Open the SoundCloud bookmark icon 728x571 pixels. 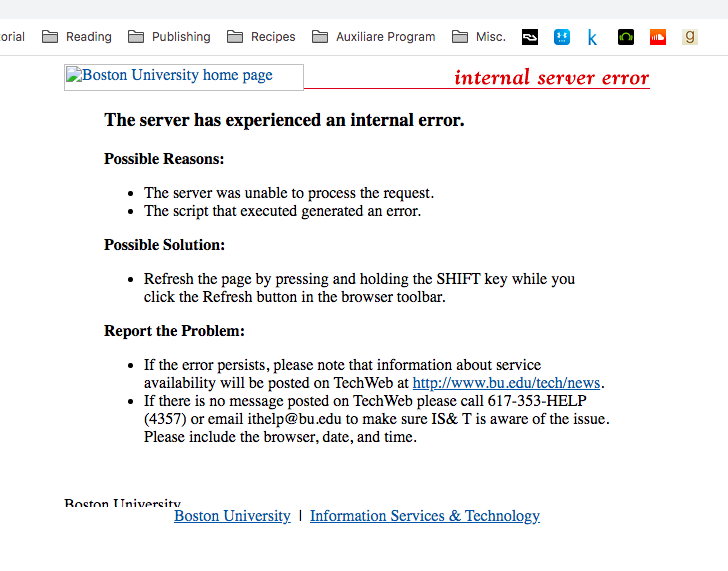pyautogui.click(x=658, y=37)
